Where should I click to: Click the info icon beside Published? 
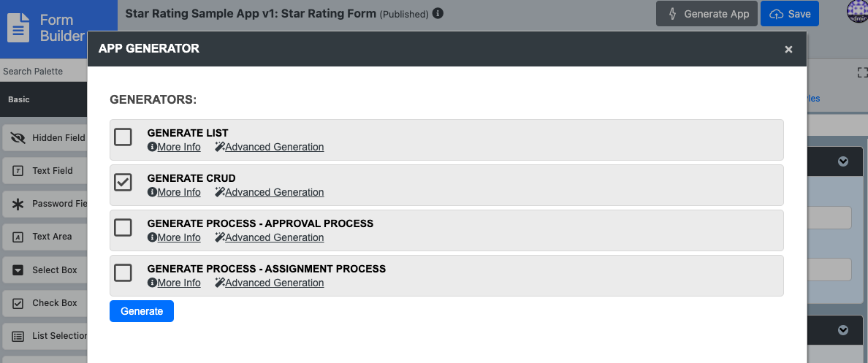point(438,13)
